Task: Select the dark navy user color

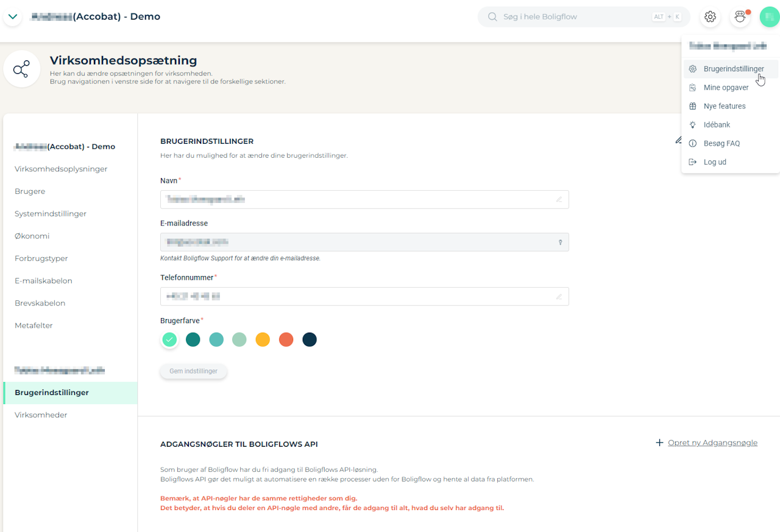Action: 310,339
